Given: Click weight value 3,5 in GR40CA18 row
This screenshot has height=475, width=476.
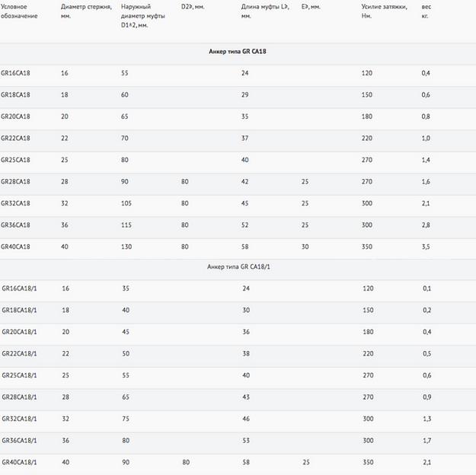Looking at the screenshot, I should tap(426, 247).
